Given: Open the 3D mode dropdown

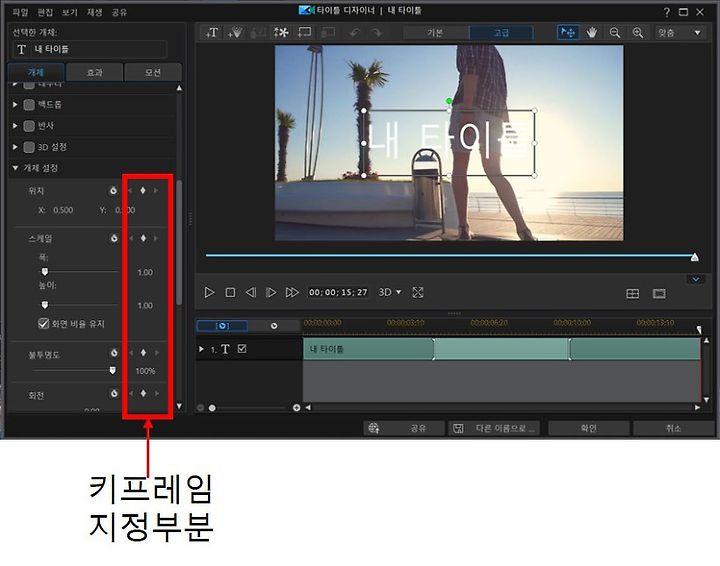Looking at the screenshot, I should click(390, 292).
